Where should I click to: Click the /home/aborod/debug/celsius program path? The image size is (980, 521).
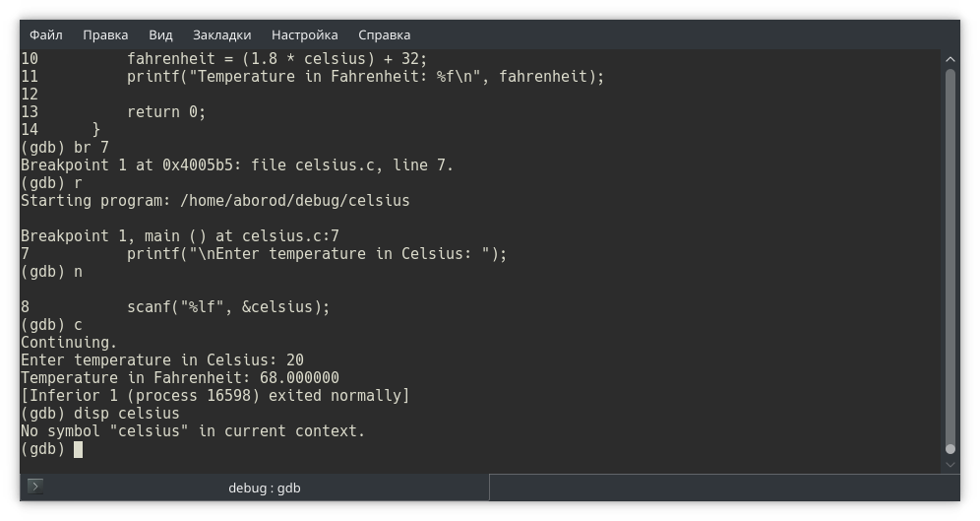pyautogui.click(x=294, y=201)
